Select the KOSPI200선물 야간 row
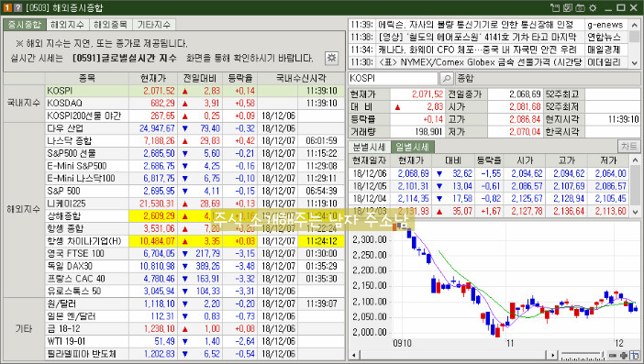 (194, 116)
